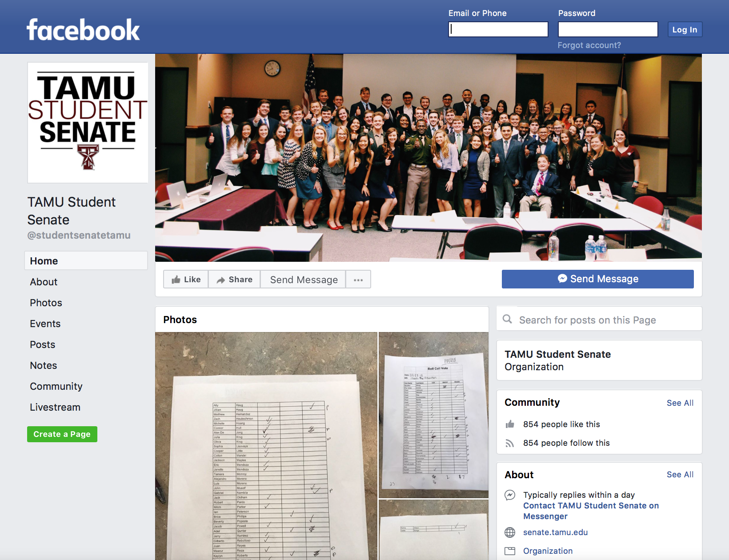729x560 pixels.
Task: Click the TAMU Student Senate page title
Action: tap(72, 211)
